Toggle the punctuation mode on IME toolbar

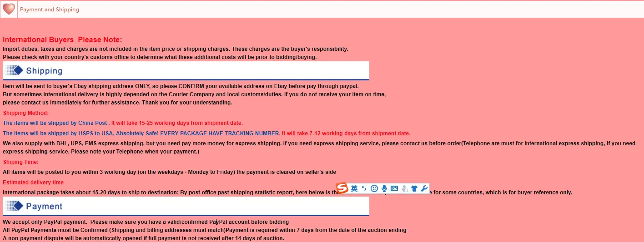pyautogui.click(x=364, y=188)
